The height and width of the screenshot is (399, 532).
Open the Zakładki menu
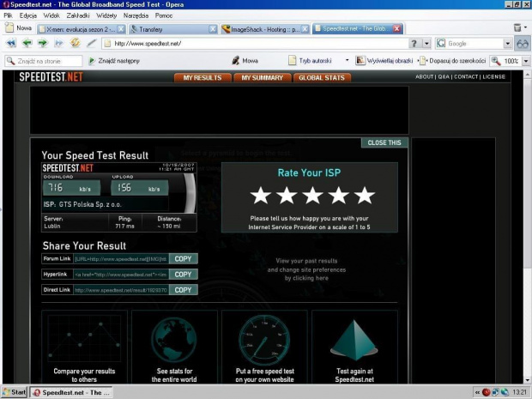click(x=76, y=15)
